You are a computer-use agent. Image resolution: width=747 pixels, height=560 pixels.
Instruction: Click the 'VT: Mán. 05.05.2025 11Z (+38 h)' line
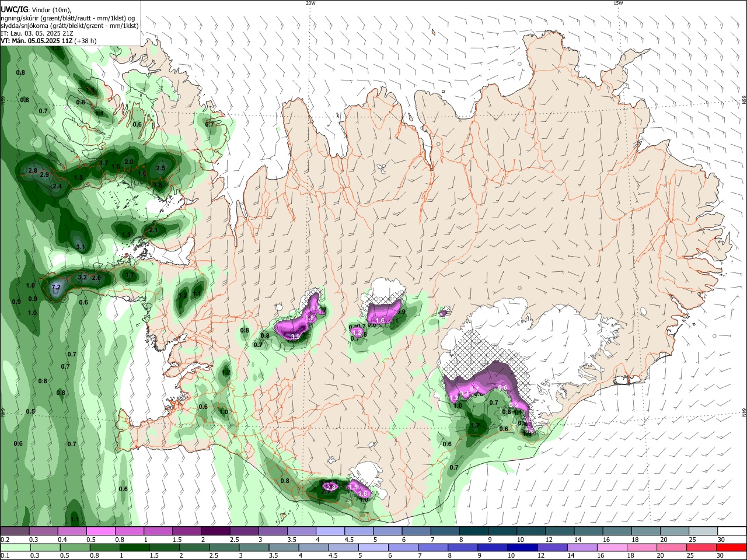[x=48, y=41]
